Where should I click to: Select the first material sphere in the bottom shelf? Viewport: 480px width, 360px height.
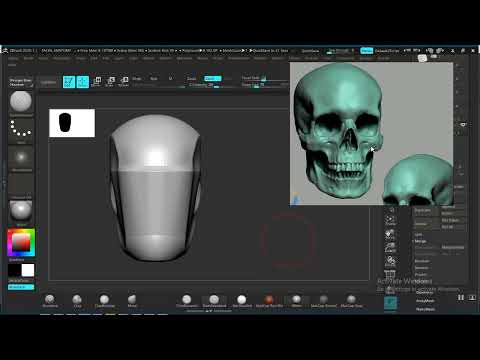click(187, 301)
